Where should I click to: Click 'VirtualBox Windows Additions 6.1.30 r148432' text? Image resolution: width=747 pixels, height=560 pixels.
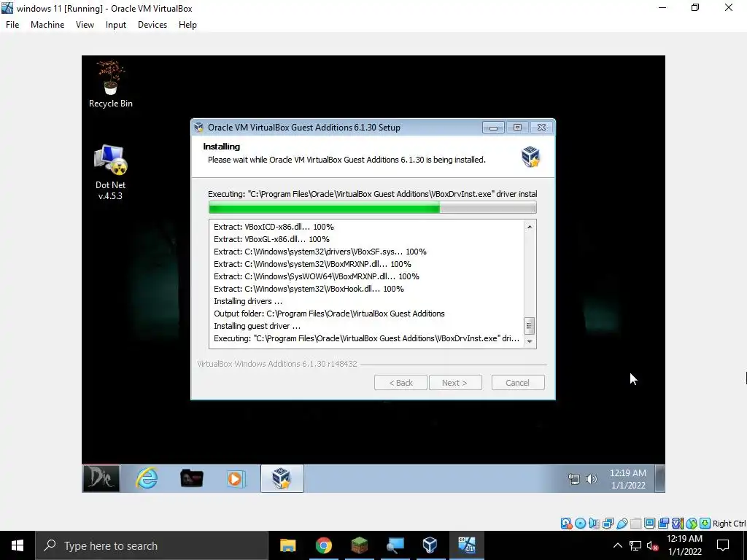(277, 364)
